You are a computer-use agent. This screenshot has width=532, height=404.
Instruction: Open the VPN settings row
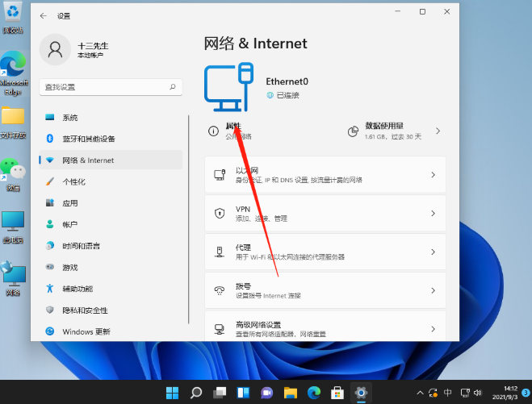[x=325, y=213]
